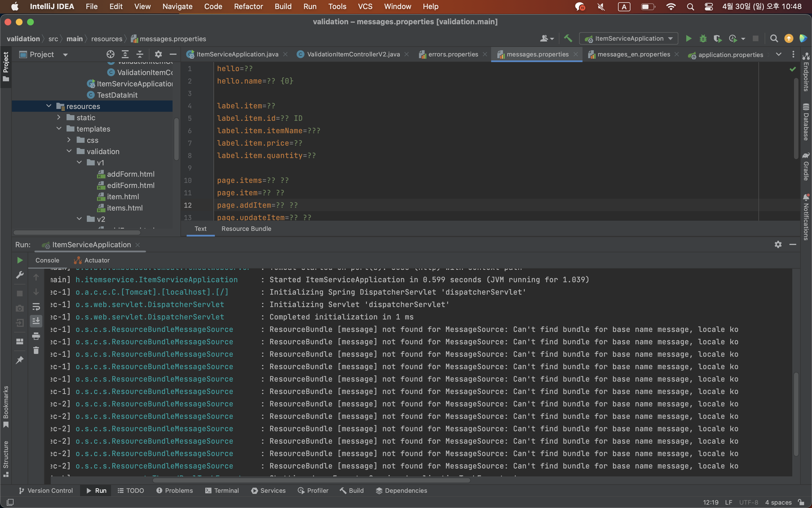
Task: Switch to errors.properties tab
Action: click(x=453, y=54)
